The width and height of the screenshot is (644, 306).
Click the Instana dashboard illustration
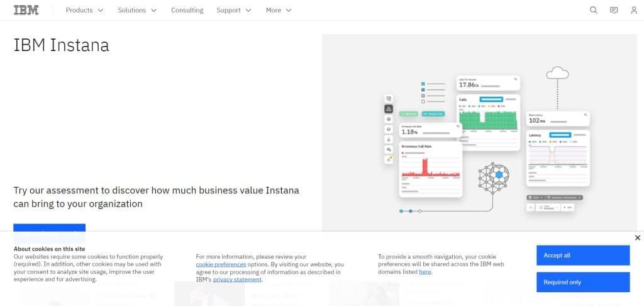click(479, 132)
